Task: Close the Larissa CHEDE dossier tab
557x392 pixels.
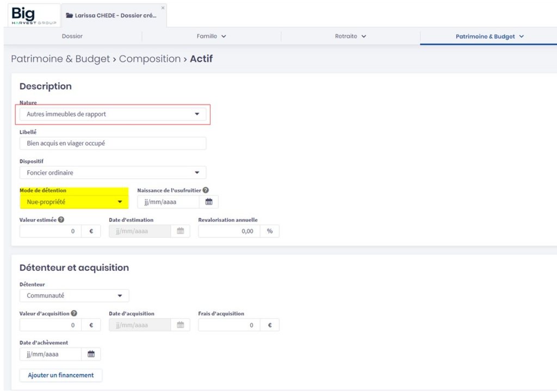Action: pos(163,7)
